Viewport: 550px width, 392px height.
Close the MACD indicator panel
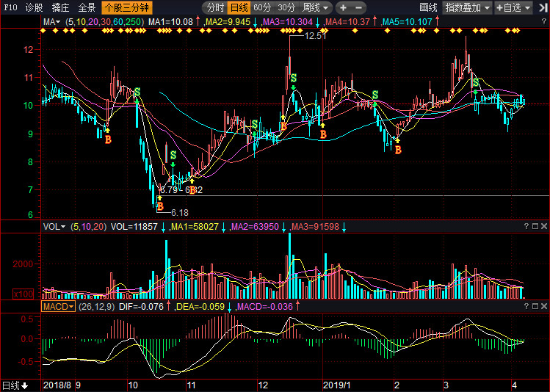pyautogui.click(x=543, y=306)
